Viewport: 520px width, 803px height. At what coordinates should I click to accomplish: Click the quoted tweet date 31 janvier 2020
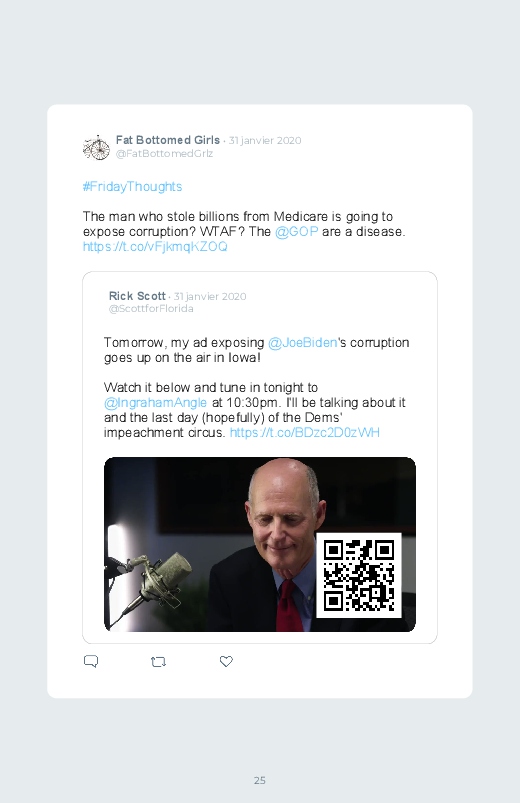[x=210, y=297]
